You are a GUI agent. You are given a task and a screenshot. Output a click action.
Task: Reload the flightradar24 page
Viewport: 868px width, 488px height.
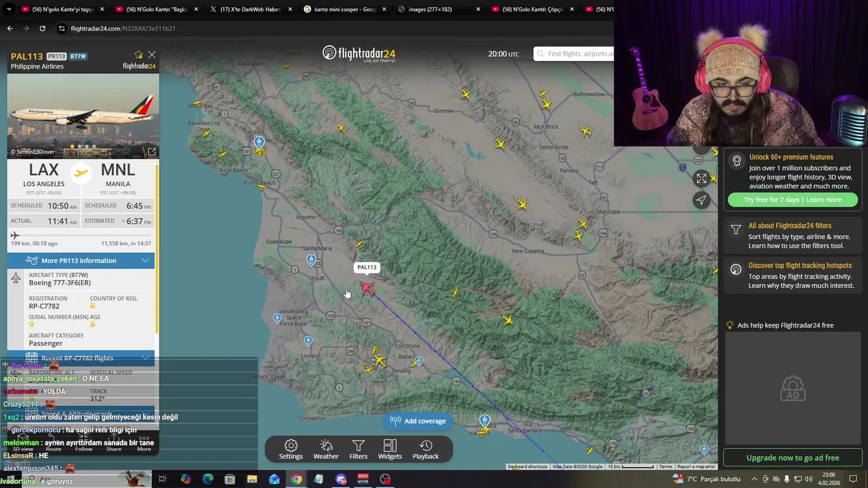tap(42, 28)
